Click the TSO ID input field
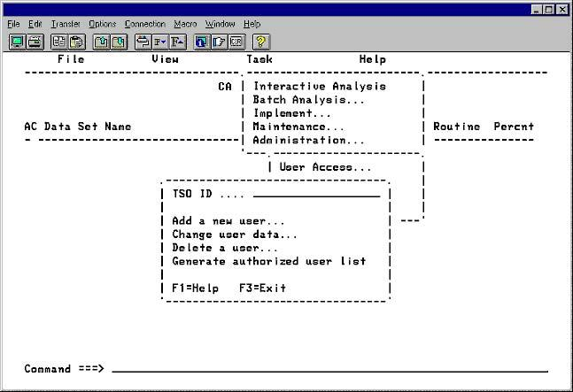Viewport: 573px width, 392px height. (316, 194)
